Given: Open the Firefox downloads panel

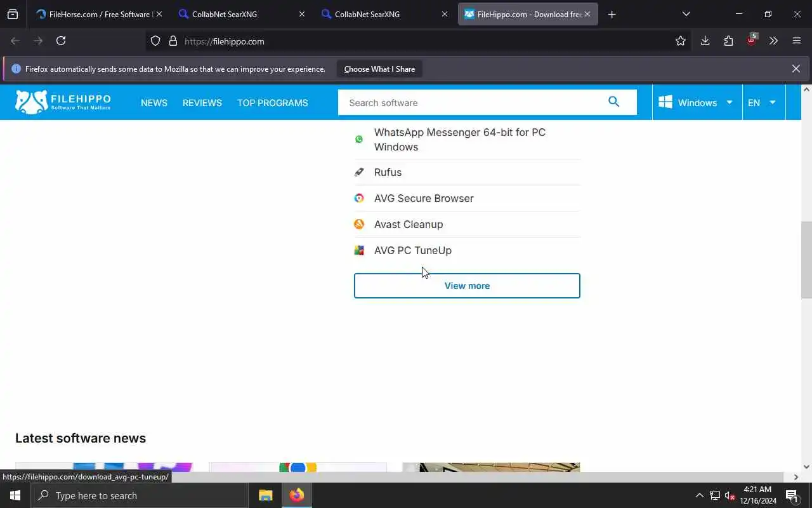Looking at the screenshot, I should (705, 41).
